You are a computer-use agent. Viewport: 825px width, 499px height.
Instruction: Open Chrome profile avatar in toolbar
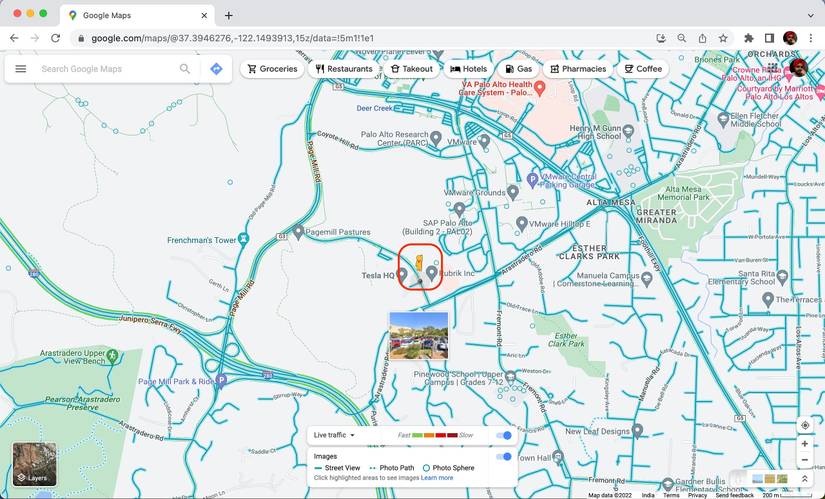click(790, 38)
